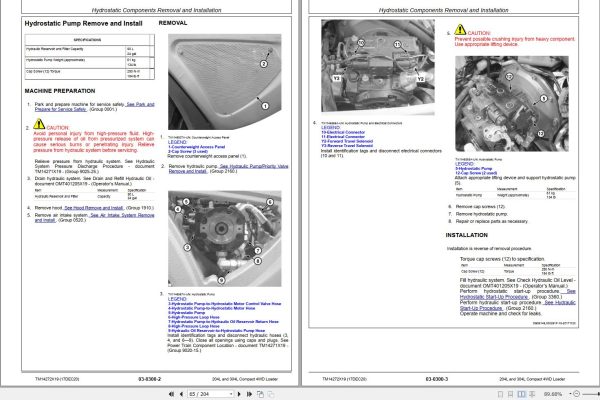This screenshot has height=400, width=600.
Task: Go to the next page
Action: tap(239, 394)
